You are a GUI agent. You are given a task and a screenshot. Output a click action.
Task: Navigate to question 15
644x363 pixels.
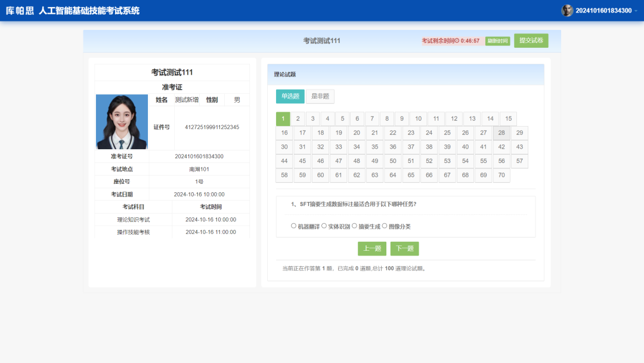coord(507,118)
